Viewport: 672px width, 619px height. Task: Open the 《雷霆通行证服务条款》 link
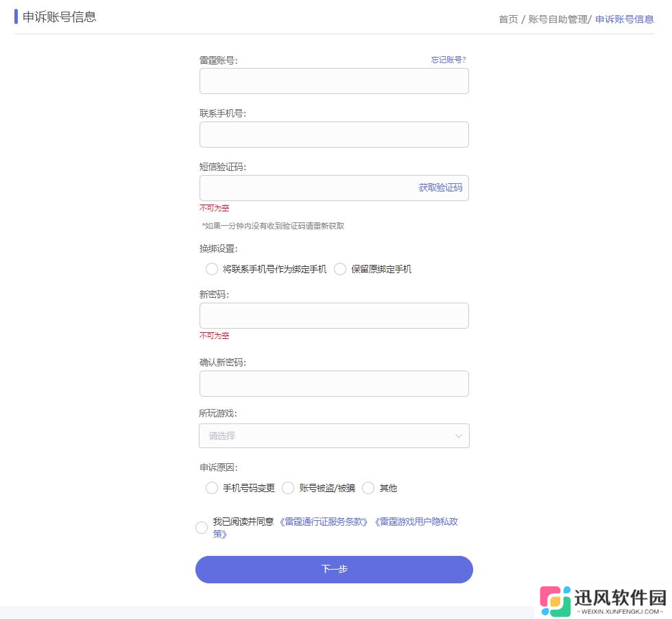click(x=324, y=522)
